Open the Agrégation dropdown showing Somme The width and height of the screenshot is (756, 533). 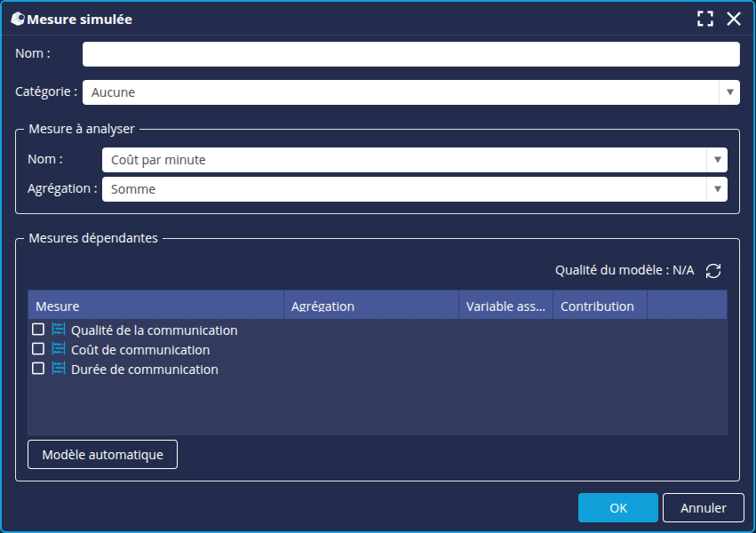pyautogui.click(x=717, y=189)
